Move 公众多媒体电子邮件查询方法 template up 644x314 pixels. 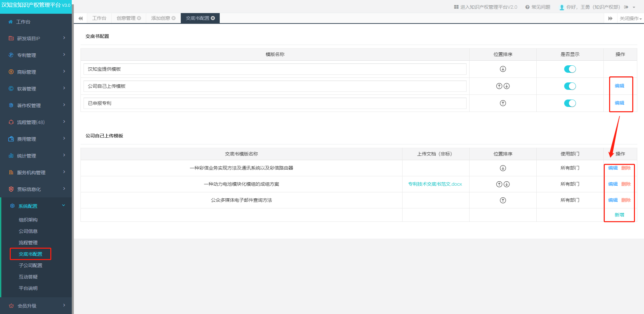(503, 200)
